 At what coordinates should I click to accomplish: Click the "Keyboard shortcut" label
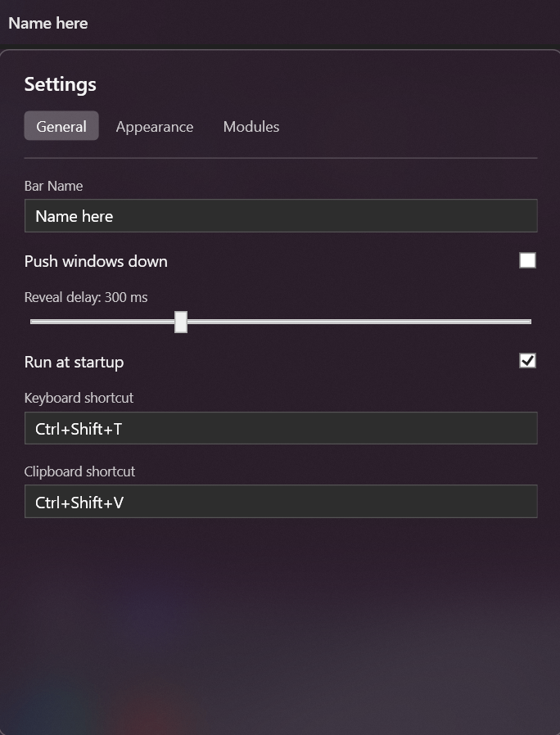79,398
